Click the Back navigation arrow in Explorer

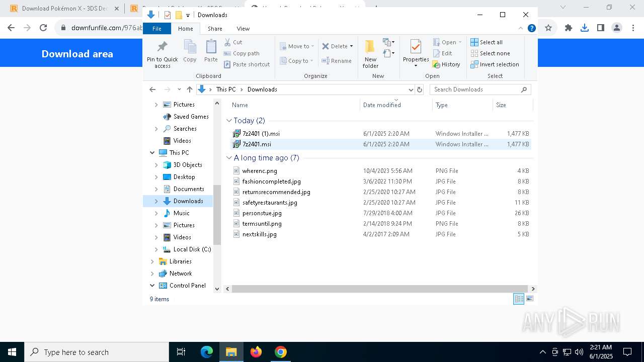(152, 89)
